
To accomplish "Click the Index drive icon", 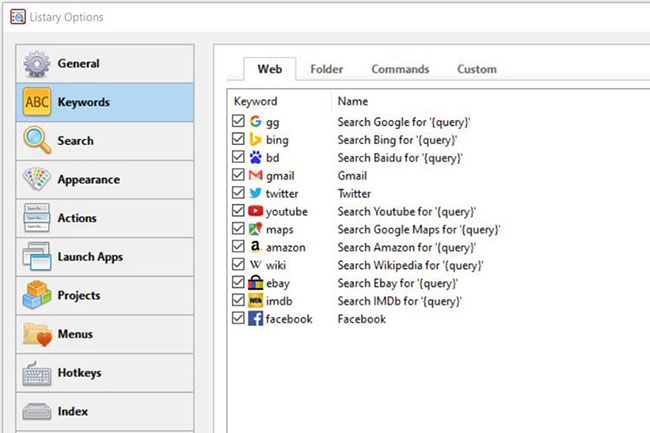I will [36, 411].
